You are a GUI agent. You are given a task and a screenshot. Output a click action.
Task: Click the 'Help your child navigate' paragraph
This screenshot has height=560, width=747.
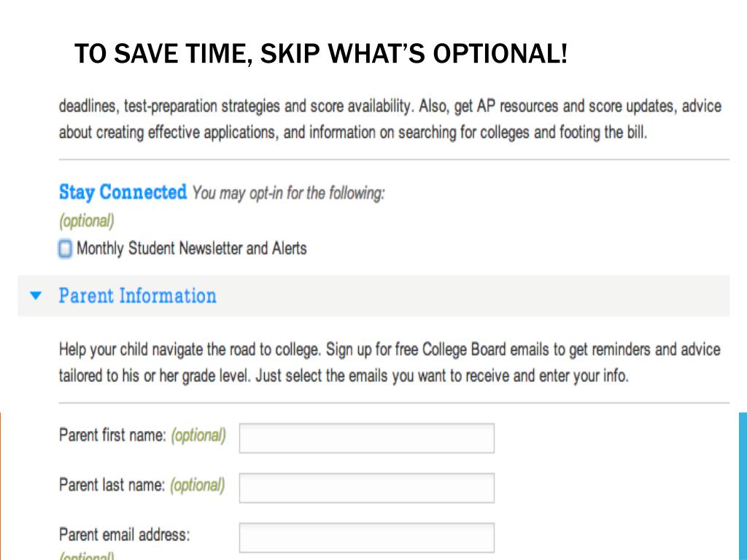[390, 362]
